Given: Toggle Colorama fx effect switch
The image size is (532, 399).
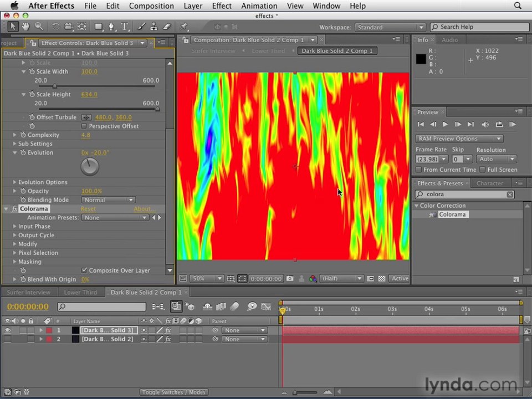Looking at the screenshot, I should click(x=14, y=209).
